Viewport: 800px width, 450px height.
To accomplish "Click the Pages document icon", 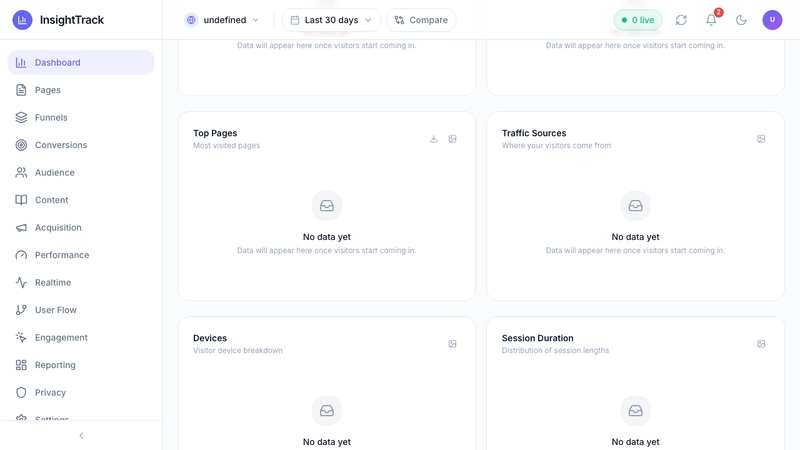I will click(x=21, y=90).
